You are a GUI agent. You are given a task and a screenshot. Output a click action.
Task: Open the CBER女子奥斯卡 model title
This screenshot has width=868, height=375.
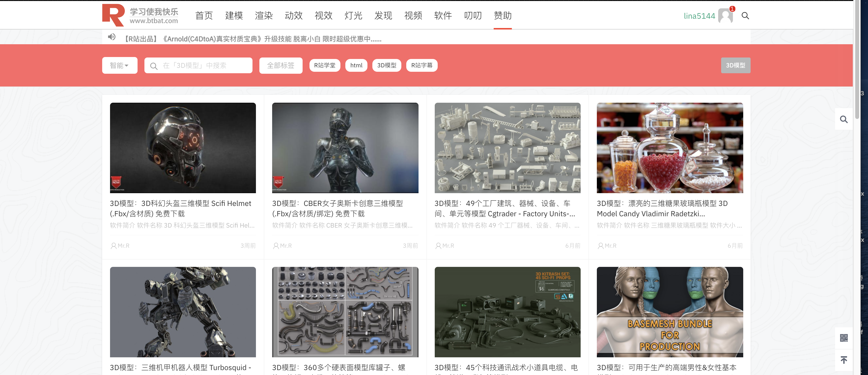[x=338, y=208]
